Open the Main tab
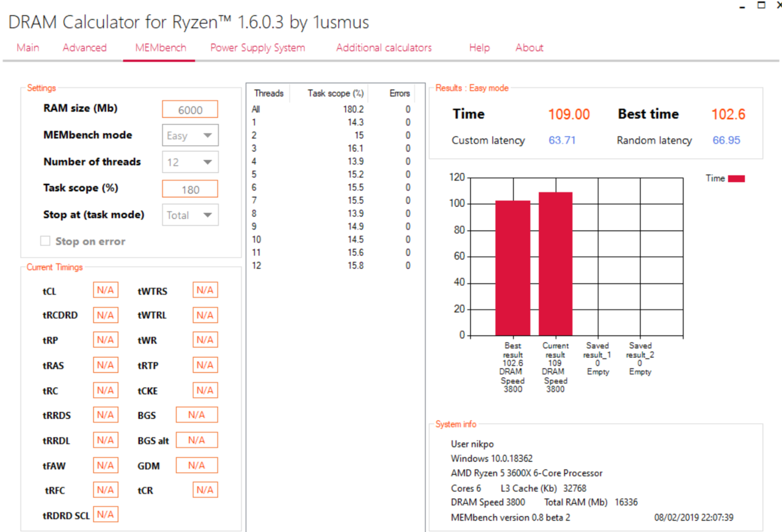The image size is (782, 532). (x=28, y=48)
